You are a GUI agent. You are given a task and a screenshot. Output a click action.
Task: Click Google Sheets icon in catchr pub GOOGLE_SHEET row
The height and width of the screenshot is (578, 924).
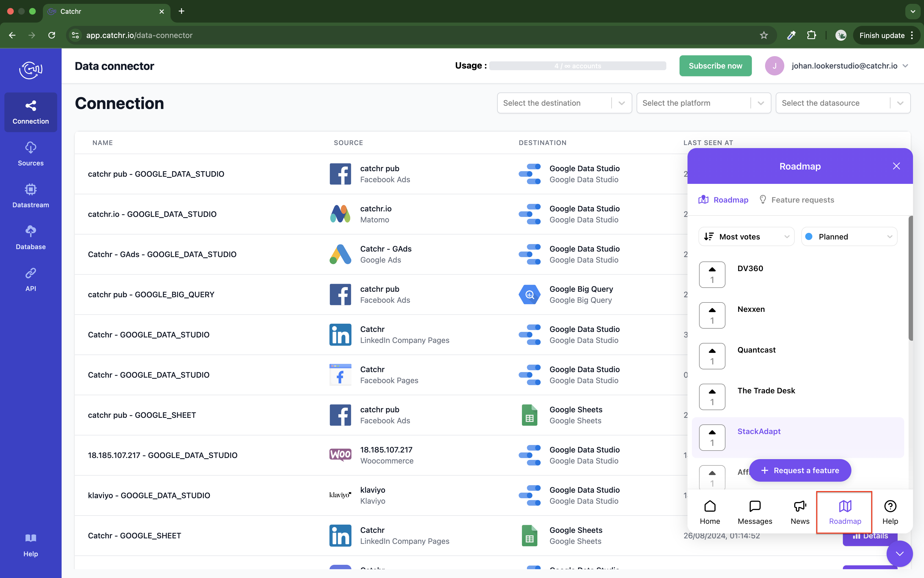pyautogui.click(x=530, y=415)
